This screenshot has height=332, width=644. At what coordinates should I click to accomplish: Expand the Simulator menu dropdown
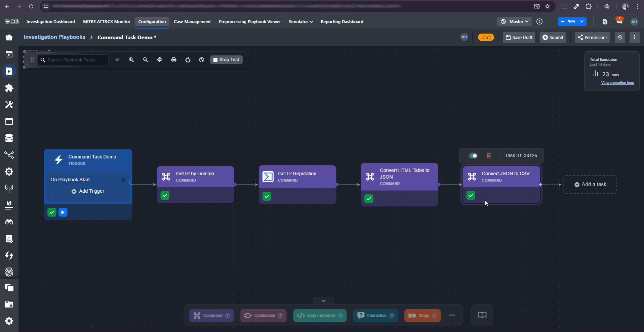tap(300, 21)
